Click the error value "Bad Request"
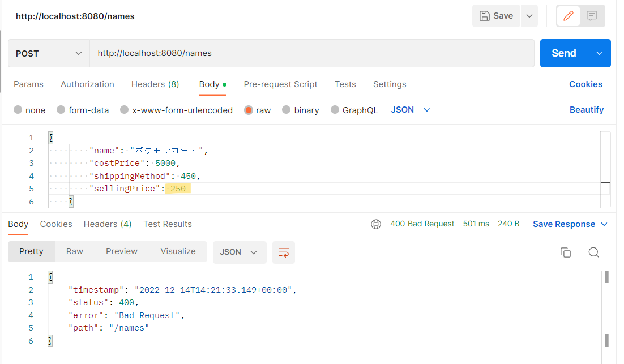The width and height of the screenshot is (624, 364). click(x=147, y=315)
